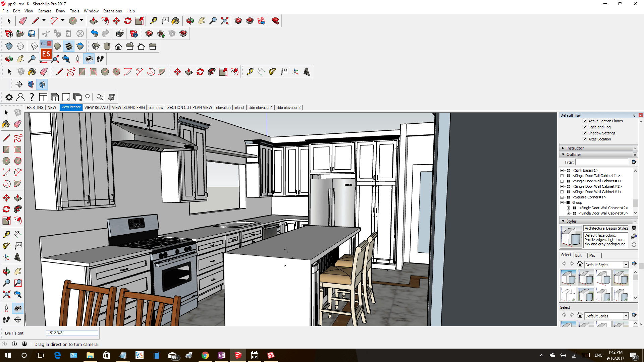Screen dimensions: 644x362
Task: Open the Default Styles dropdown
Action: [626, 264]
